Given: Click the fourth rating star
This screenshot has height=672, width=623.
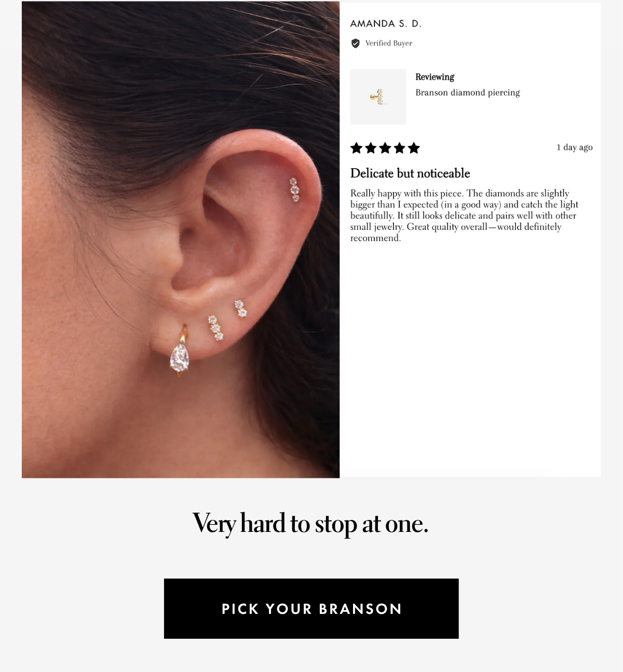Looking at the screenshot, I should (x=399, y=148).
